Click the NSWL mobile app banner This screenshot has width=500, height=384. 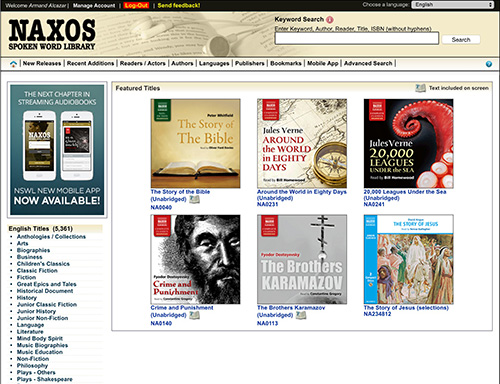tap(57, 150)
